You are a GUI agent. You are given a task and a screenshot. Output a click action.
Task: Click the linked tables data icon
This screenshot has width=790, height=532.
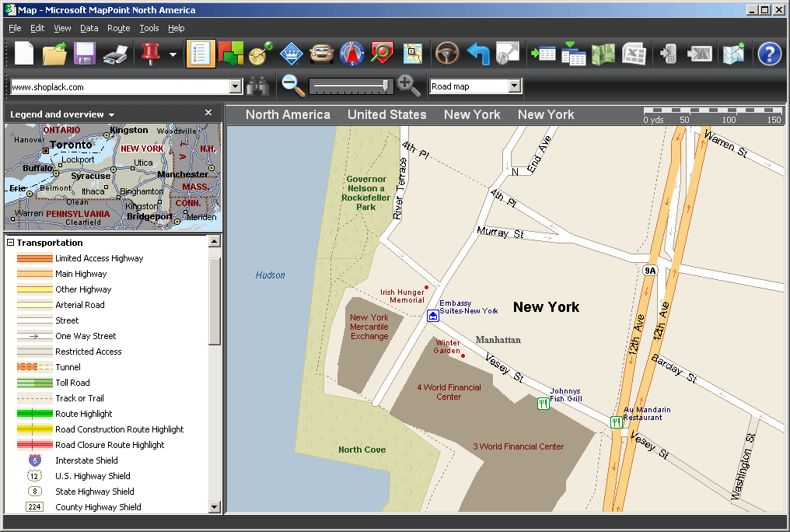(573, 54)
